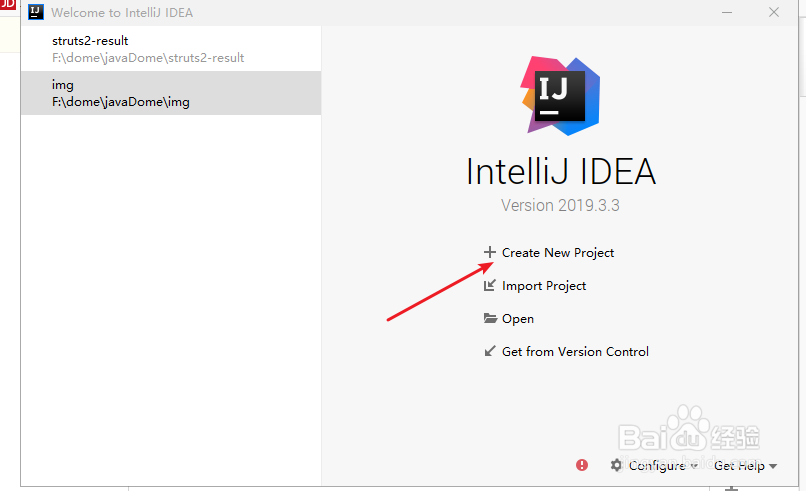This screenshot has width=806, height=491.
Task: Click the IJ app icon in the title bar
Action: (36, 13)
